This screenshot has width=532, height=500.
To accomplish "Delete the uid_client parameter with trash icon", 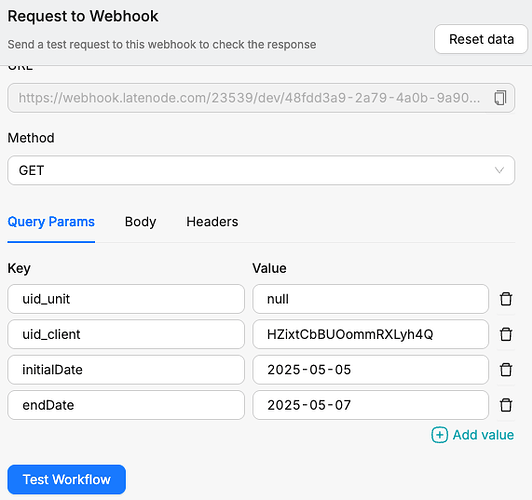I will 506,334.
